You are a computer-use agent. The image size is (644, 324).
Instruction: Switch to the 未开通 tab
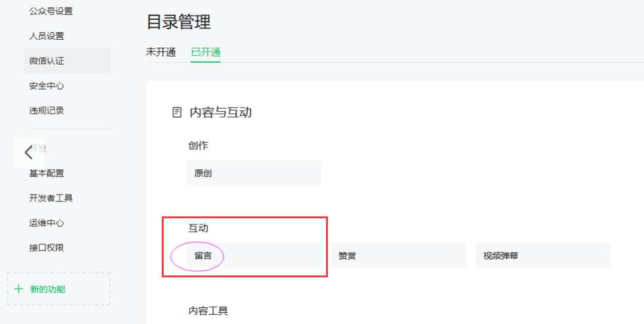161,52
